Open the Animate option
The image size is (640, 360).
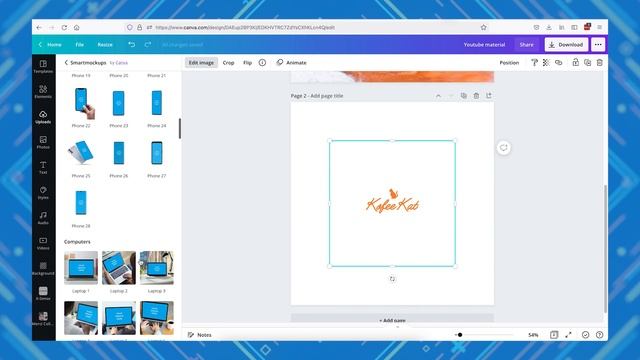coord(291,62)
